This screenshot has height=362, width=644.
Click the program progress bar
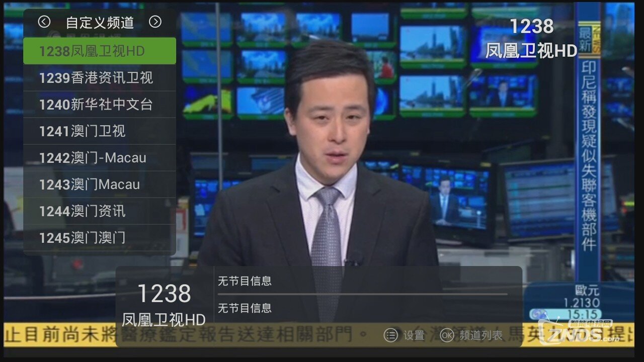[362, 294]
